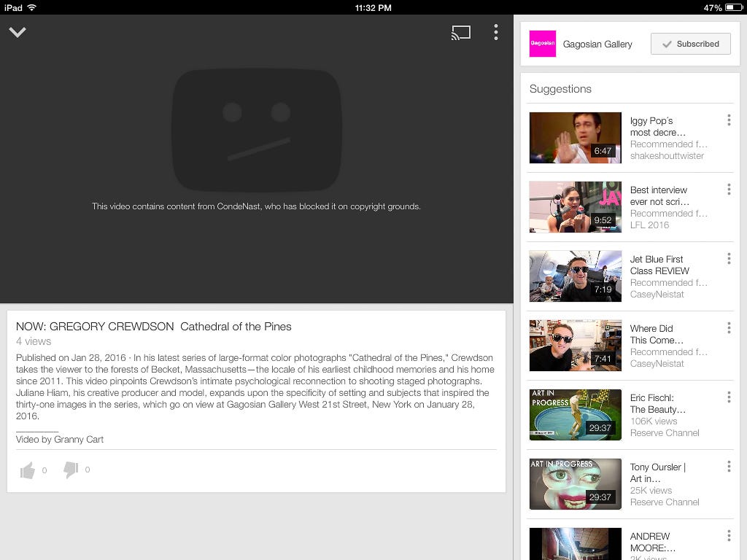The height and width of the screenshot is (560, 747).
Task: Open Where Did This Come… title
Action: pyautogui.click(x=657, y=334)
